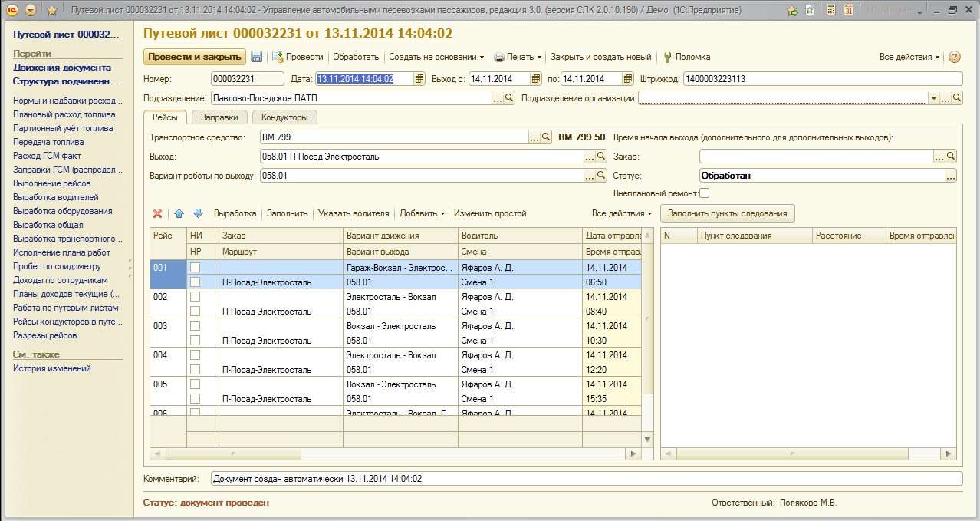Click magnifier icon of Вариант работы по выходу
Image resolution: width=980 pixels, height=521 pixels.
(602, 176)
